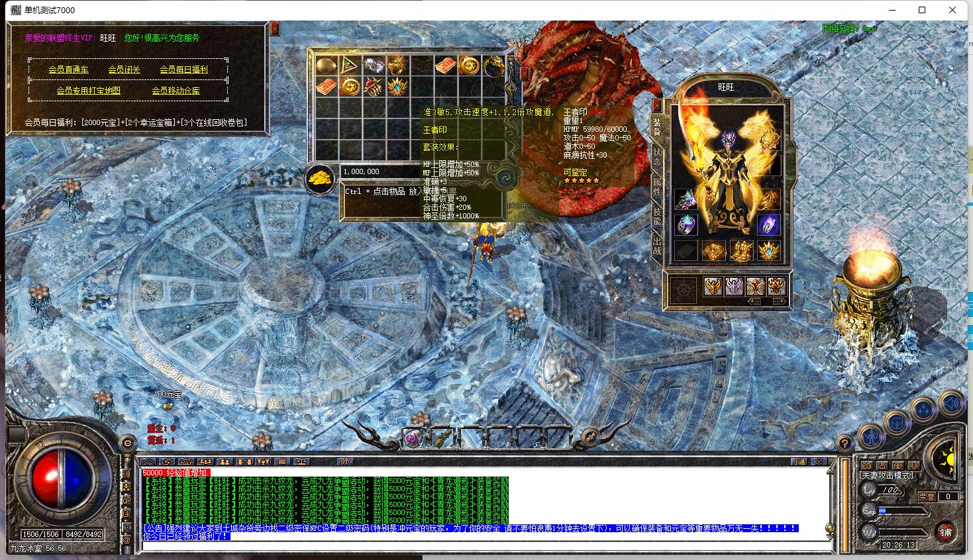The width and height of the screenshot is (973, 560).
Task: Toggle the sound speaker round button
Action: coord(951,403)
